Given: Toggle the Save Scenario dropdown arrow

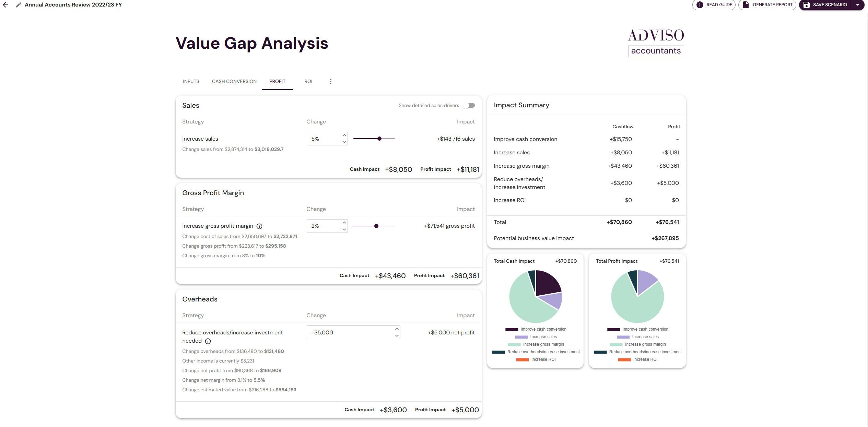Looking at the screenshot, I should [x=857, y=5].
